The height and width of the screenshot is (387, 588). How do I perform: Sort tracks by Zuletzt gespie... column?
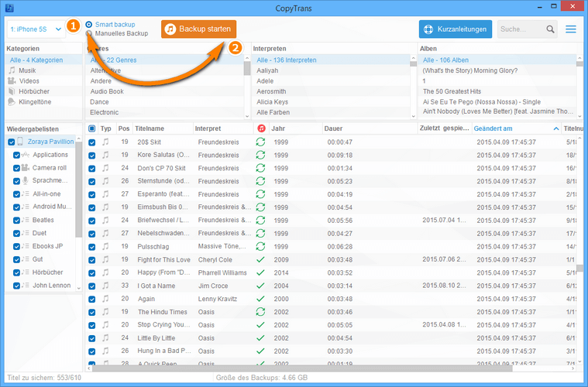(x=445, y=128)
